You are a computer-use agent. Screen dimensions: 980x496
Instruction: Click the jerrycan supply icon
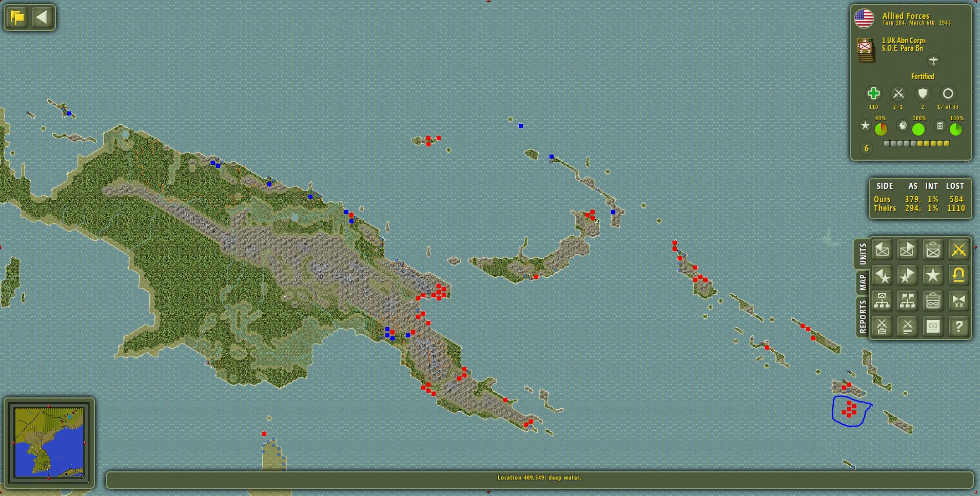tap(940, 125)
